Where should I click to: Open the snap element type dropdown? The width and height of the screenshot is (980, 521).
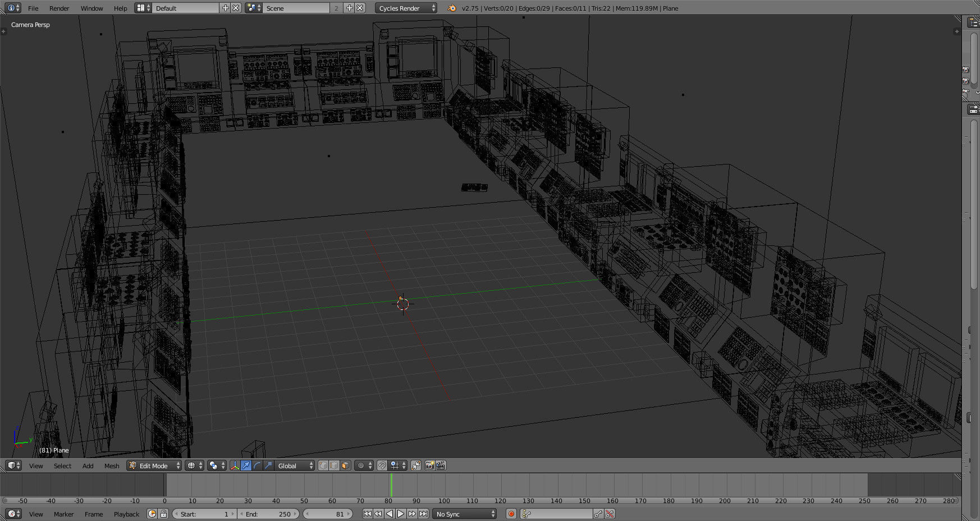397,465
